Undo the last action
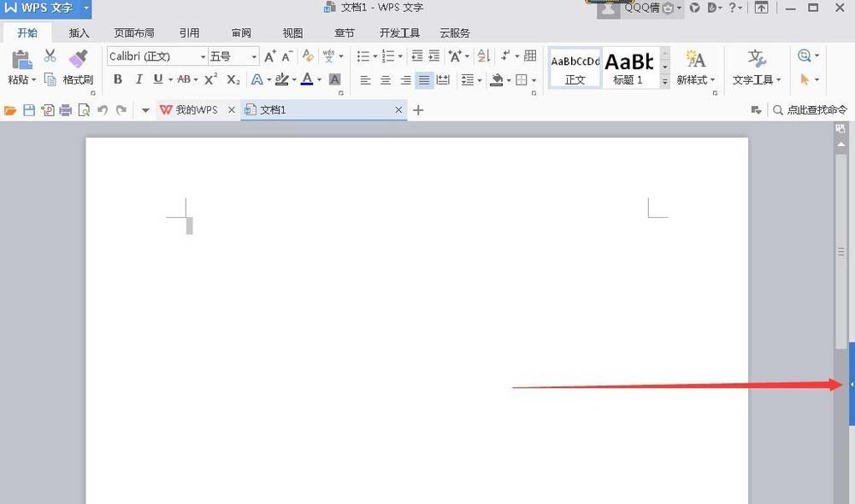Viewport: 855px width, 504px height. [103, 110]
